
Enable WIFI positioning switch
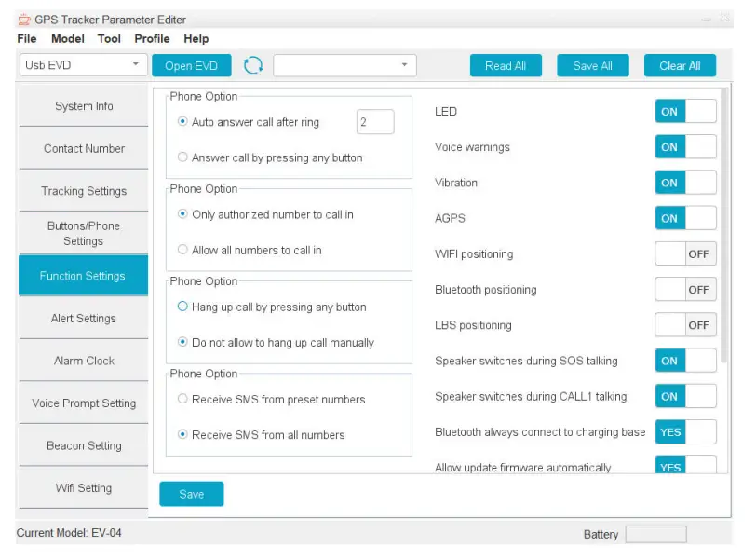point(685,253)
